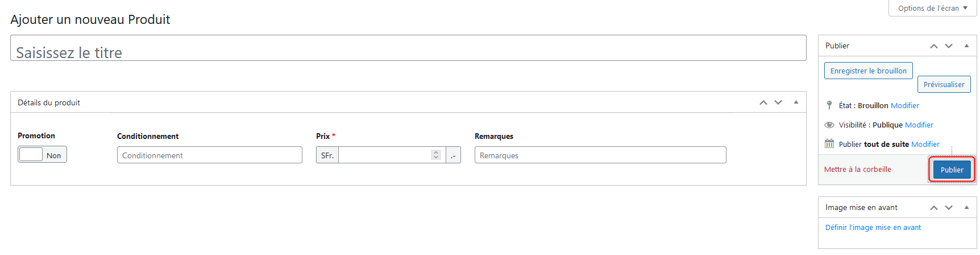This screenshot has height=255, width=980.
Task: Click the Prévisualiser button
Action: click(x=944, y=84)
